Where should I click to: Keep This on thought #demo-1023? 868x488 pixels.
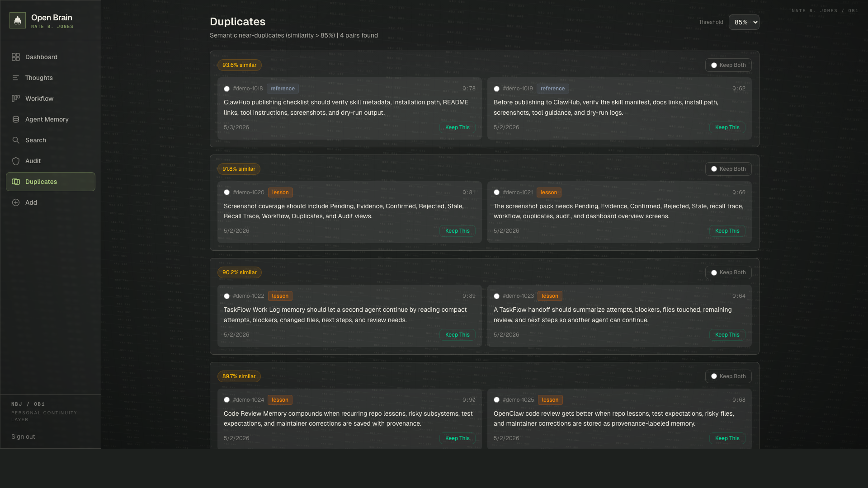(x=727, y=335)
